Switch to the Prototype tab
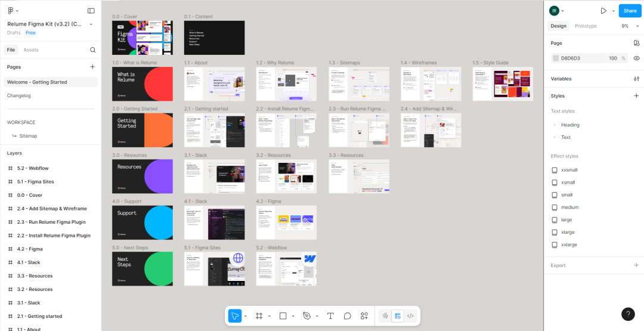The height and width of the screenshot is (331, 644). point(586,26)
